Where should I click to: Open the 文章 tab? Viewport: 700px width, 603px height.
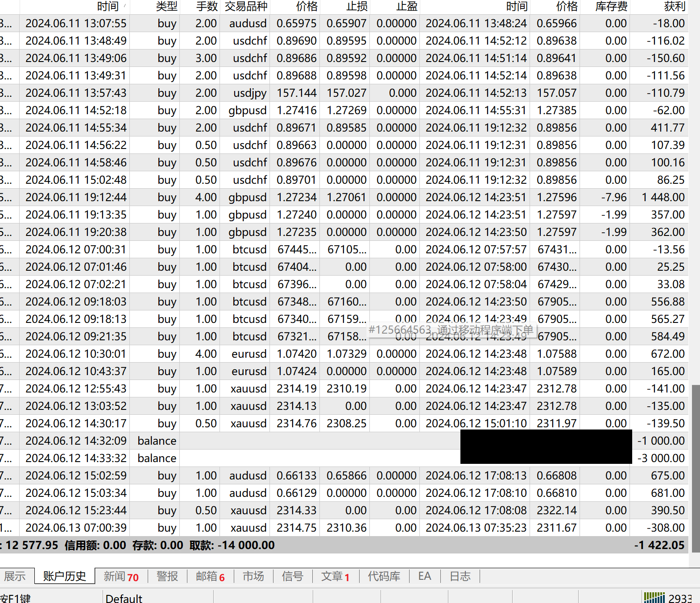coord(335,577)
